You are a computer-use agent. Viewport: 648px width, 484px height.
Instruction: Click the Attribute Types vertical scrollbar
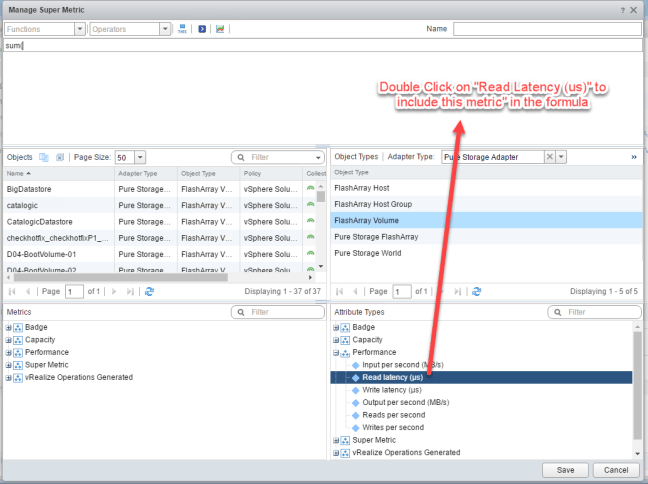[x=637, y=380]
